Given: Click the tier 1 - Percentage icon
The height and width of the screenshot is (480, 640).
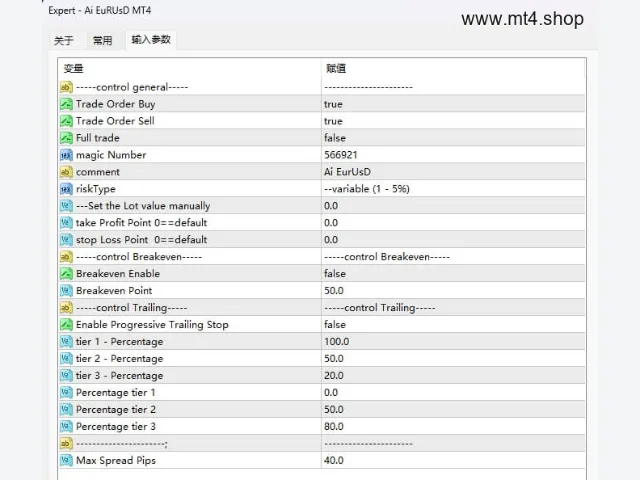Looking at the screenshot, I should (x=66, y=342).
